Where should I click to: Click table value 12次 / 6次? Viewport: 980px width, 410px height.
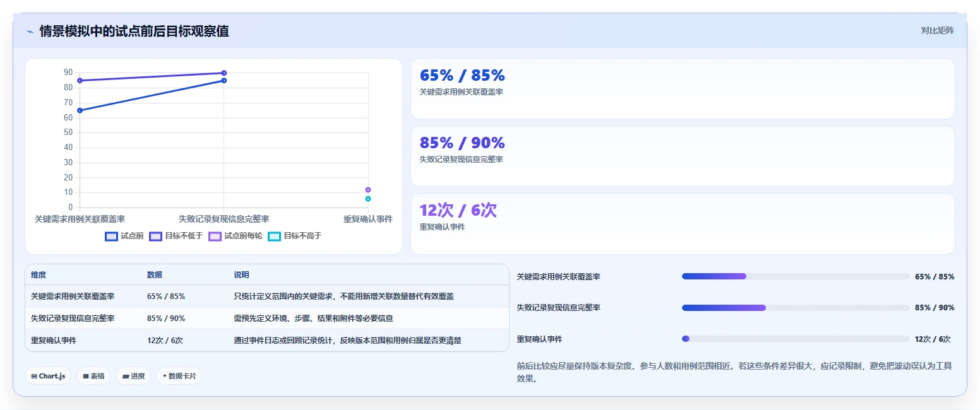165,340
